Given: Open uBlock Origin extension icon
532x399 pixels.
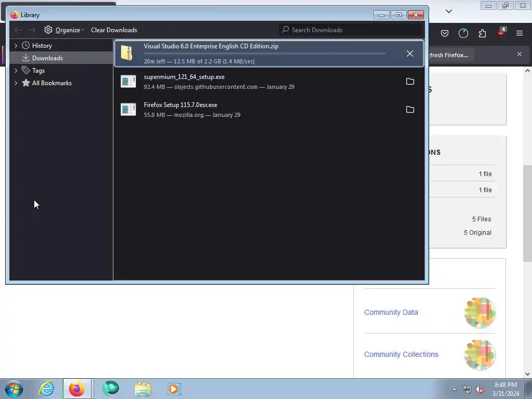Looking at the screenshot, I should [x=501, y=33].
